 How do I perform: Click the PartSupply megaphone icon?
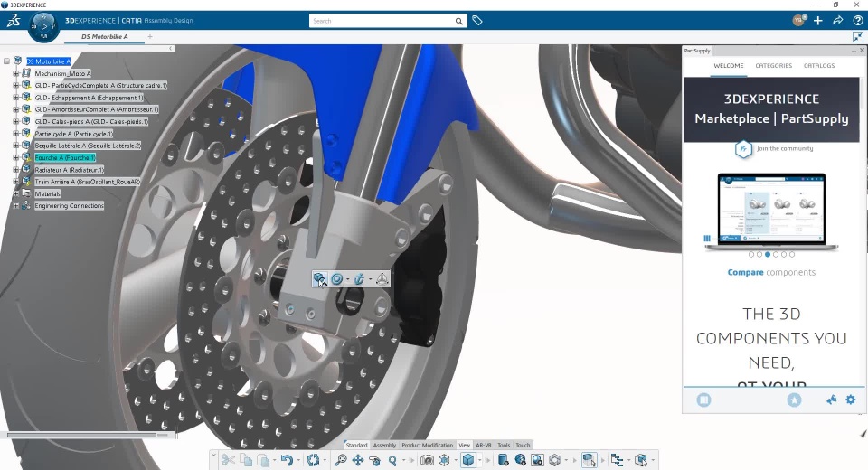tap(832, 399)
